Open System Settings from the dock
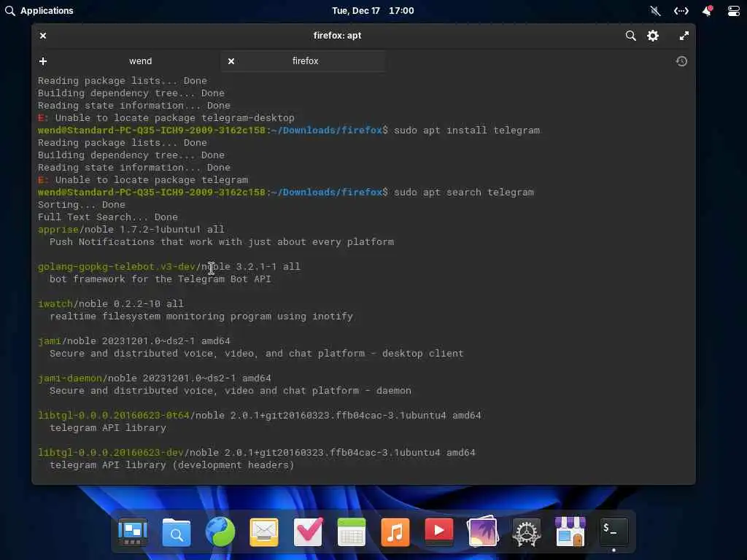 click(x=527, y=532)
